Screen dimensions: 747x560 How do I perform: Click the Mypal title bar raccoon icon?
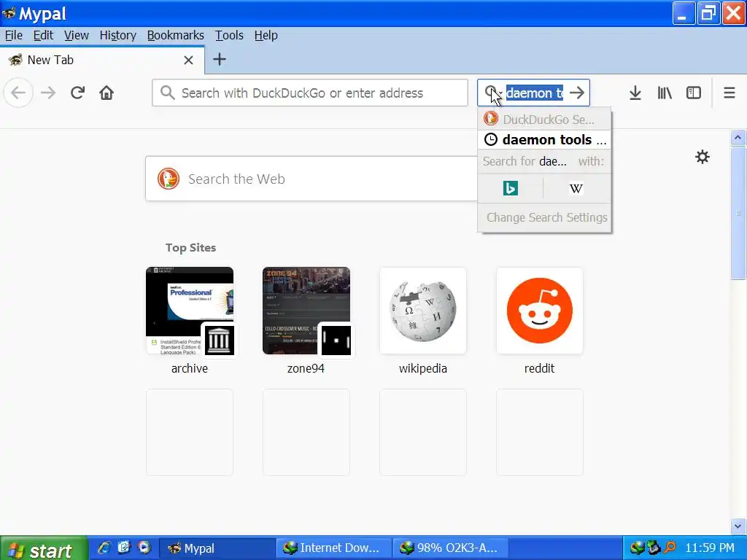tap(8, 12)
